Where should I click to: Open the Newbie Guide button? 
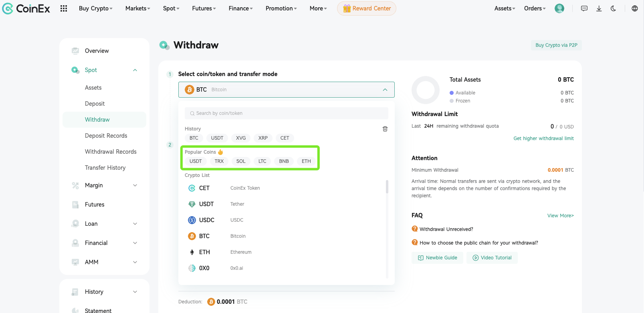pyautogui.click(x=437, y=258)
